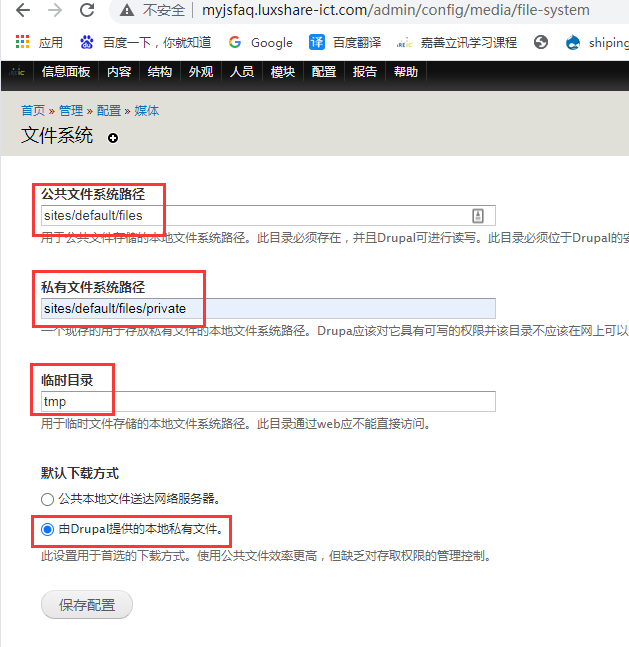Open the Baidu bookmark
This screenshot has height=647, width=629.
coord(145,43)
